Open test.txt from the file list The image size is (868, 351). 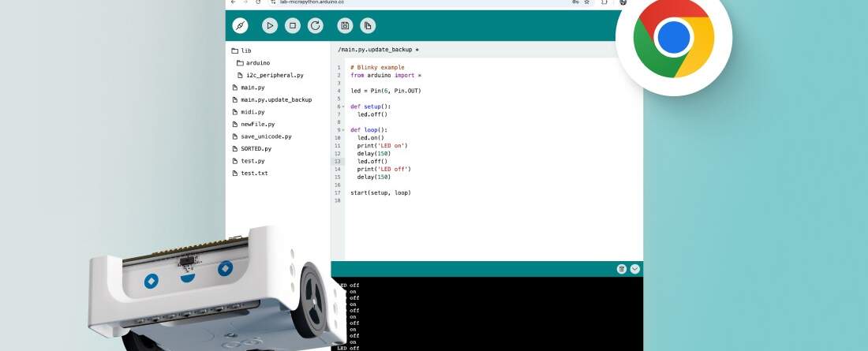pos(253,173)
